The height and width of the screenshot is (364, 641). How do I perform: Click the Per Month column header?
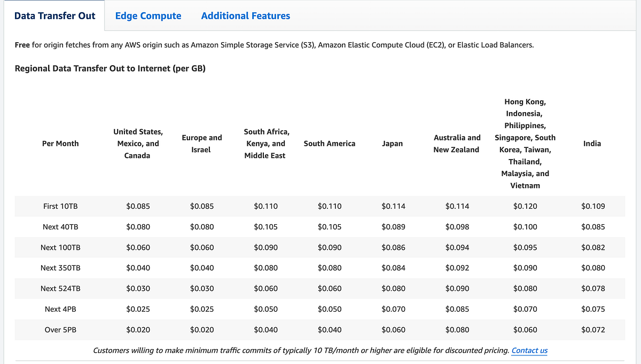click(x=60, y=143)
